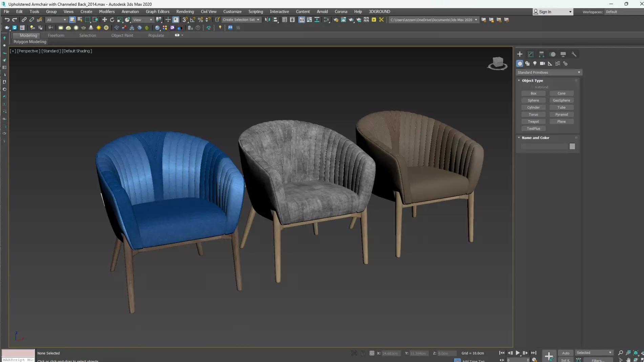Click the pink MAXScript listener swatch area
The image size is (644, 362).
point(18,353)
